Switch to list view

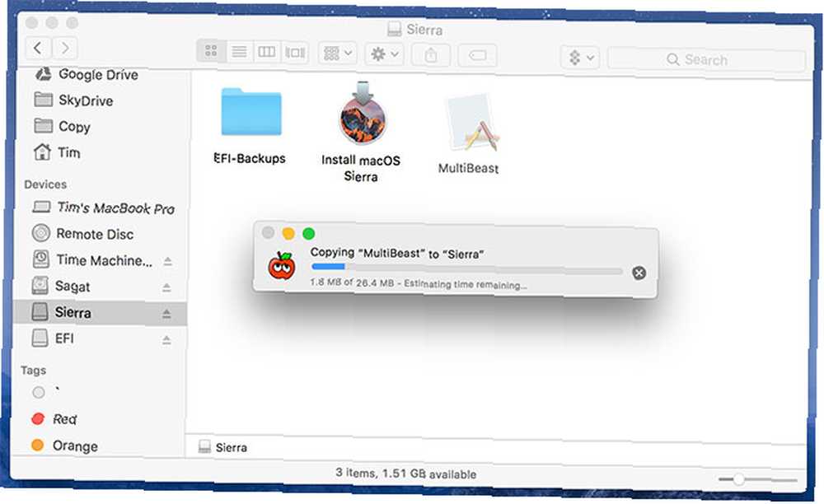coord(239,51)
